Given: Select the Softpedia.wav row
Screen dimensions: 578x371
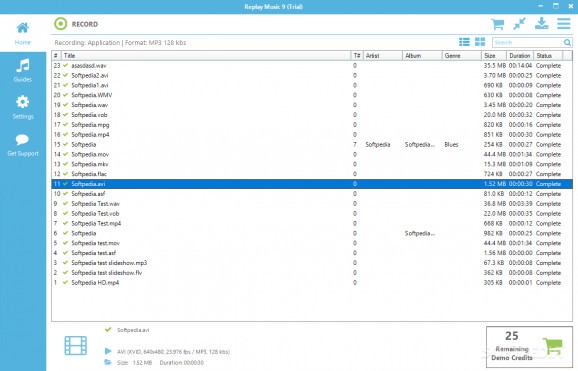Looking at the screenshot, I should coord(312,105).
